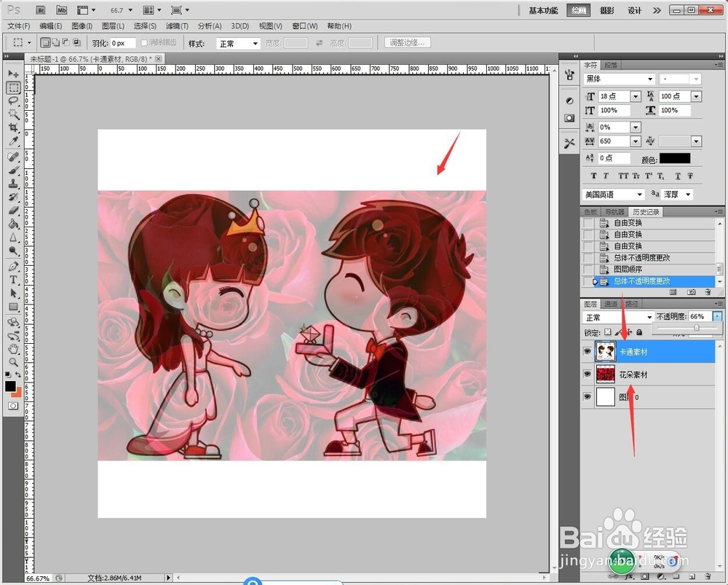Image resolution: width=728 pixels, height=585 pixels.
Task: Switch to the 导航器 tab
Action: tap(614, 212)
